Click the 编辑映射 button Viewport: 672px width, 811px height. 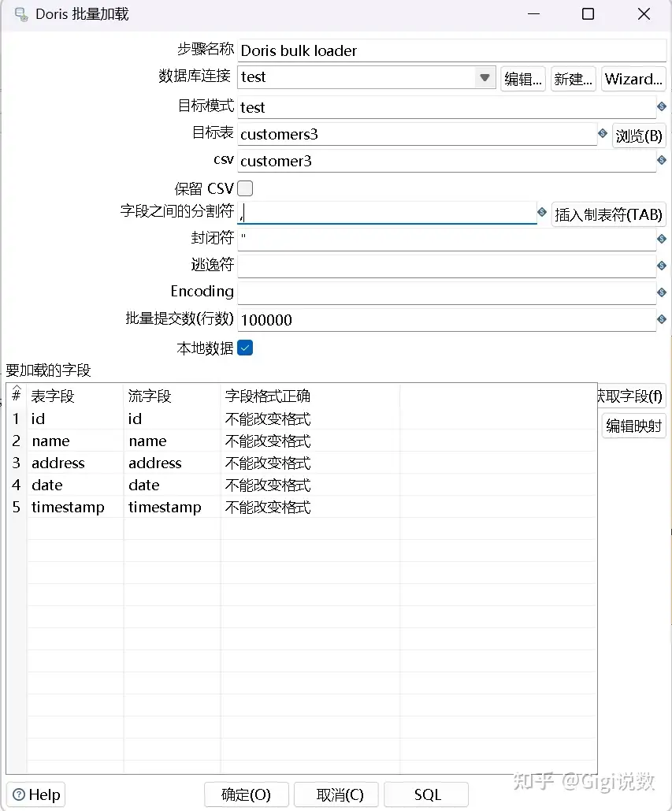tap(633, 426)
